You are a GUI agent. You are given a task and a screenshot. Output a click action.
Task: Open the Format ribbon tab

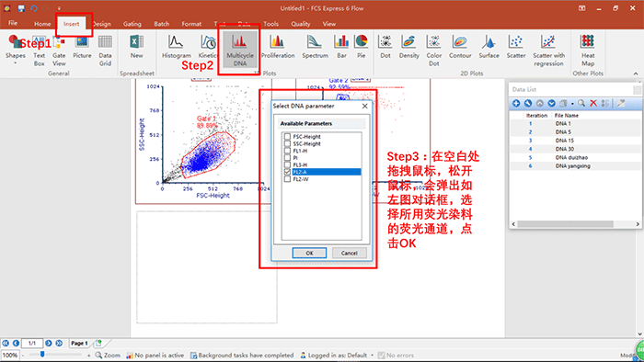click(191, 24)
